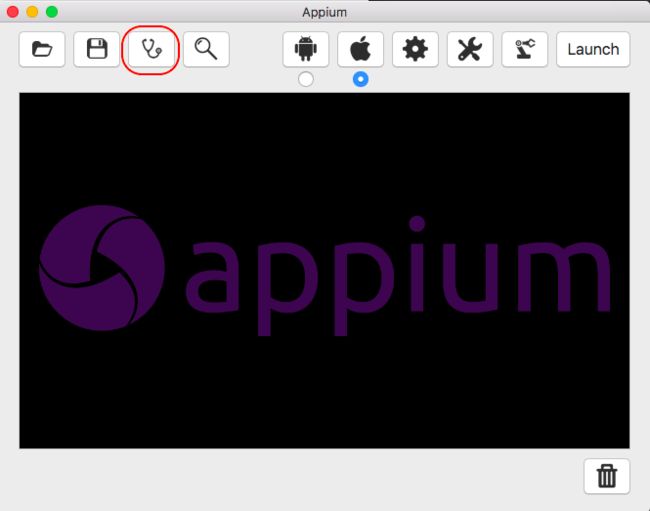Image resolution: width=650 pixels, height=511 pixels.
Task: Clear log with trash can icon
Action: (607, 476)
